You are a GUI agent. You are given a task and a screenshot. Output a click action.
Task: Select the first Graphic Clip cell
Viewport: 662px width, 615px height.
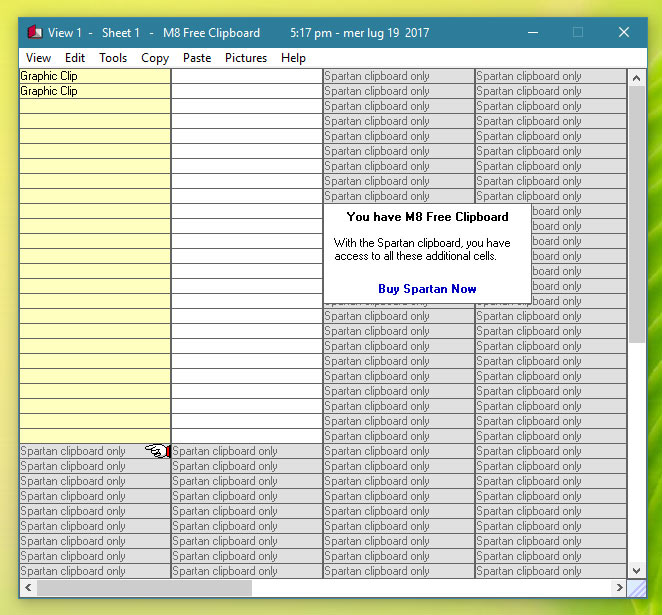(x=95, y=76)
